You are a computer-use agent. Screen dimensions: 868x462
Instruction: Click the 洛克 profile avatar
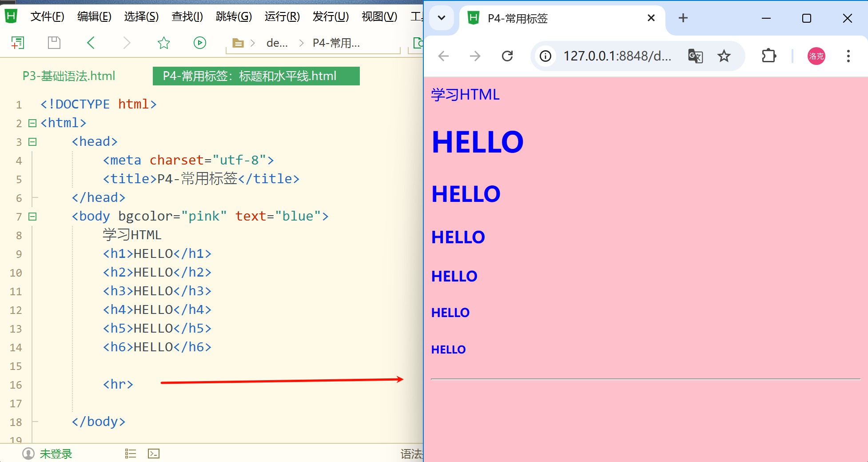click(816, 56)
